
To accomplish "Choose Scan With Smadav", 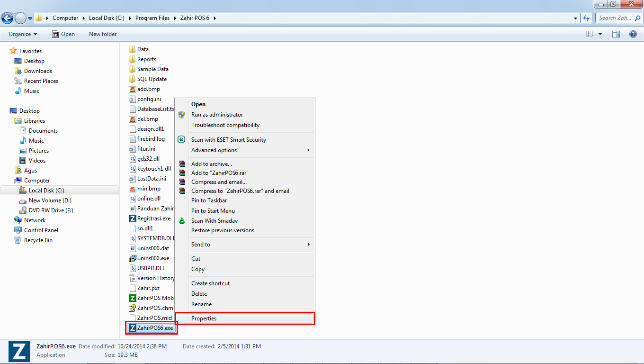I will pyautogui.click(x=245, y=221).
